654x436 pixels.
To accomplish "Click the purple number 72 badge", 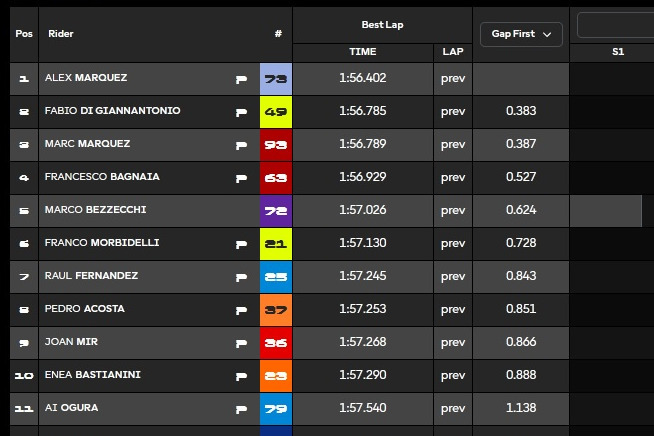I will pos(275,210).
